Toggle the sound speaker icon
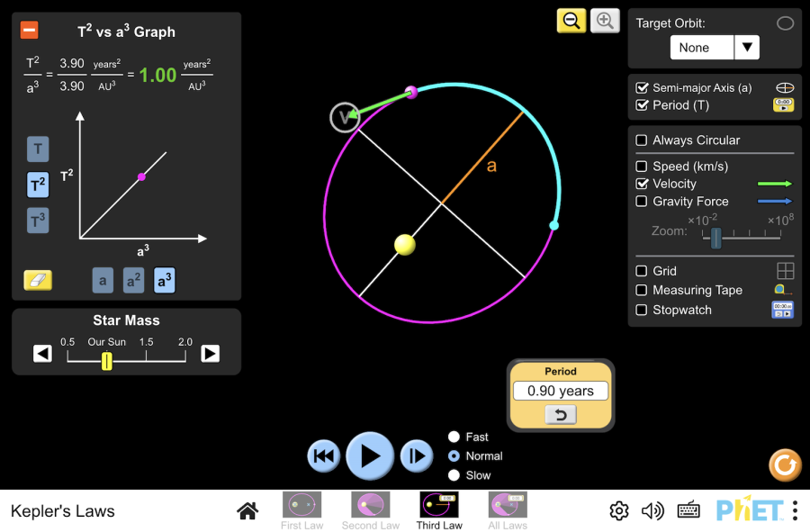 [x=652, y=511]
